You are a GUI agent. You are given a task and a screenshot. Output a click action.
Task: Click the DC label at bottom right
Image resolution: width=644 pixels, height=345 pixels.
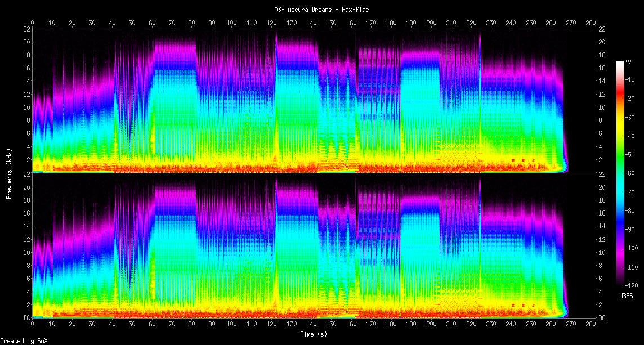click(602, 318)
